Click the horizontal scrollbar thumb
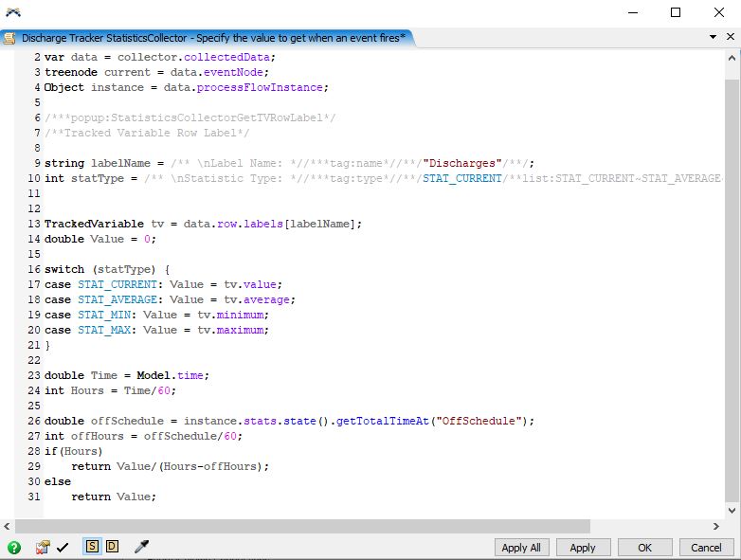The image size is (741, 560). click(x=302, y=526)
